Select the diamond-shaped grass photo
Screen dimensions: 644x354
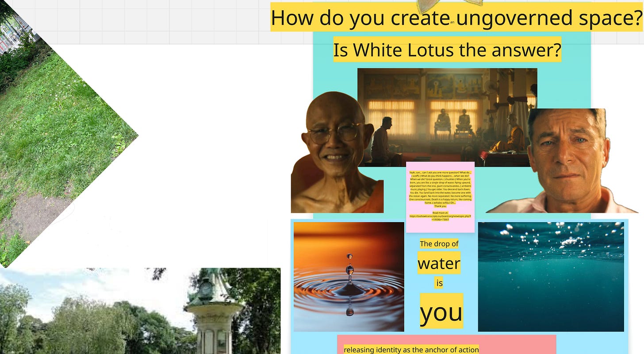(x=69, y=134)
